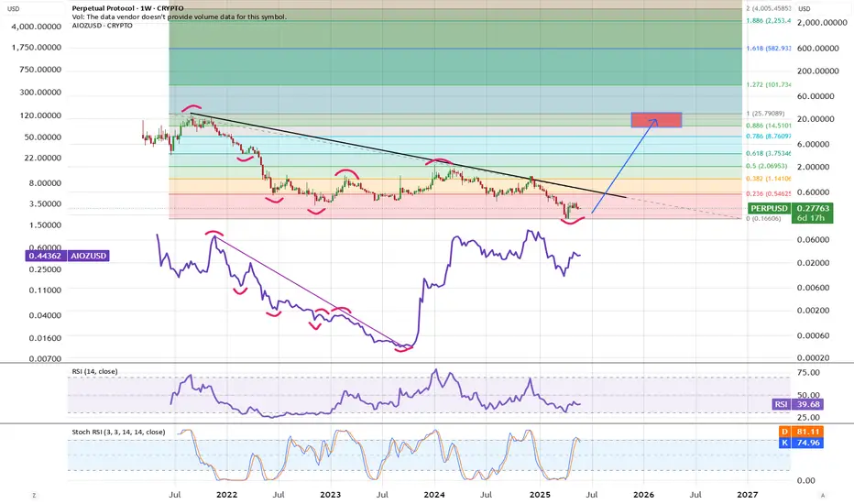Click the auto-scale A icon bottom-right

click(x=823, y=495)
